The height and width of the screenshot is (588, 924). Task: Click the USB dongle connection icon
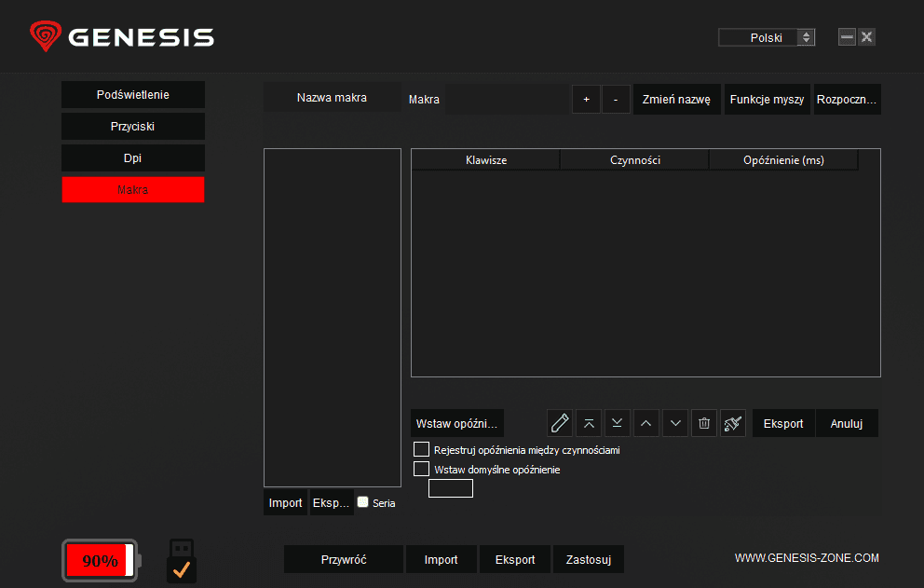tap(182, 560)
